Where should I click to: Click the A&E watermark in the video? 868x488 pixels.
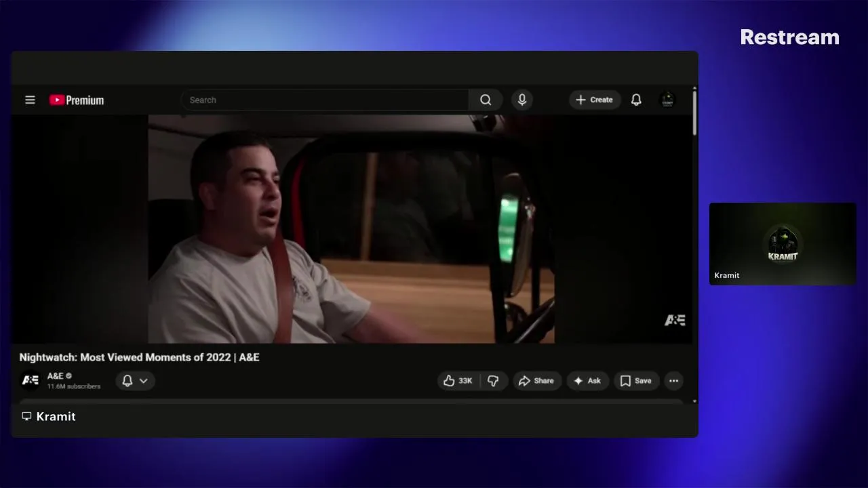[x=675, y=320]
